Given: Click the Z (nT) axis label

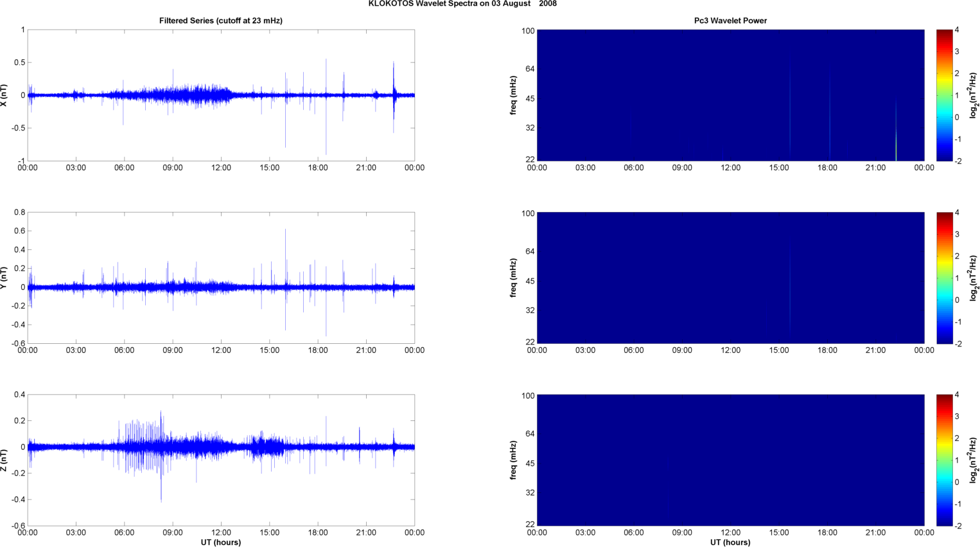Looking at the screenshot, I should [4, 460].
